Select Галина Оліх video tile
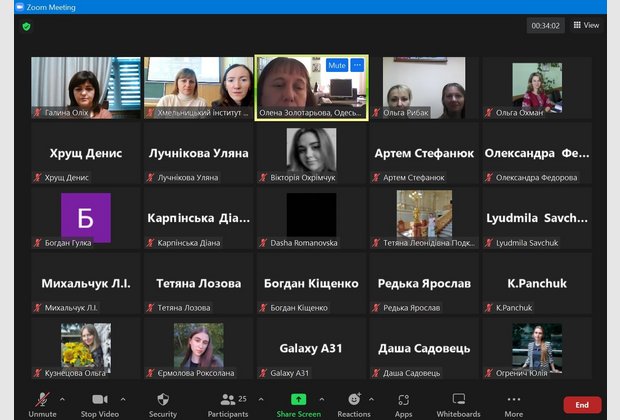This screenshot has width=620, height=420. [x=86, y=87]
